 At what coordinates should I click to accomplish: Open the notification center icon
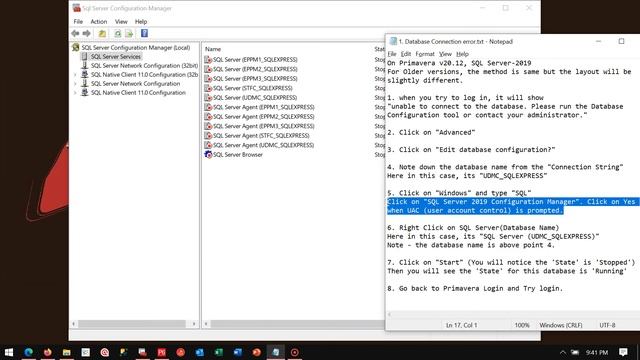[x=623, y=352]
